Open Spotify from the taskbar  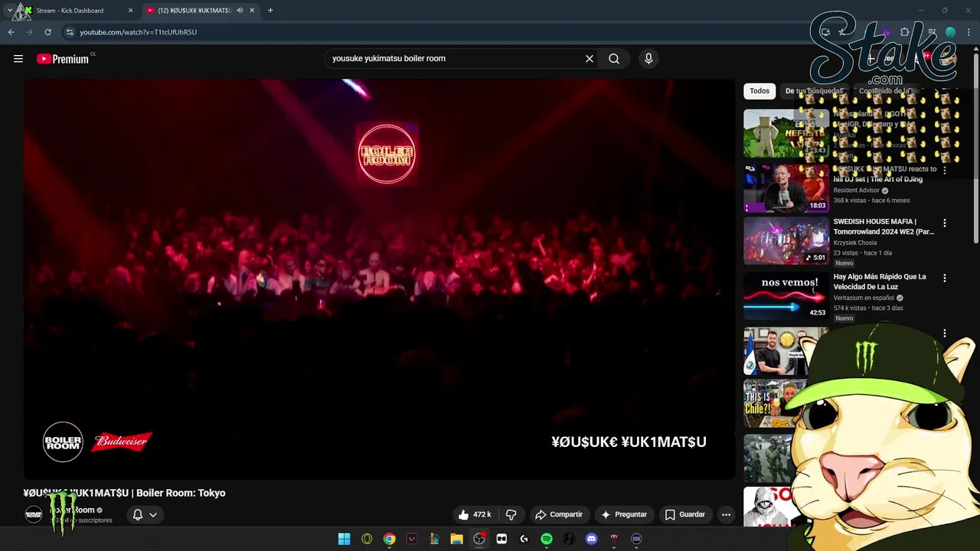(547, 539)
